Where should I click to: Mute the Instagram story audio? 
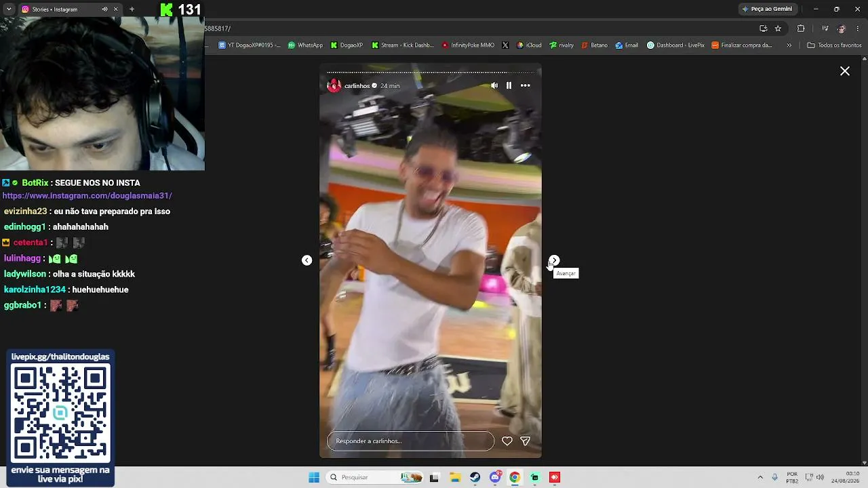pyautogui.click(x=494, y=85)
